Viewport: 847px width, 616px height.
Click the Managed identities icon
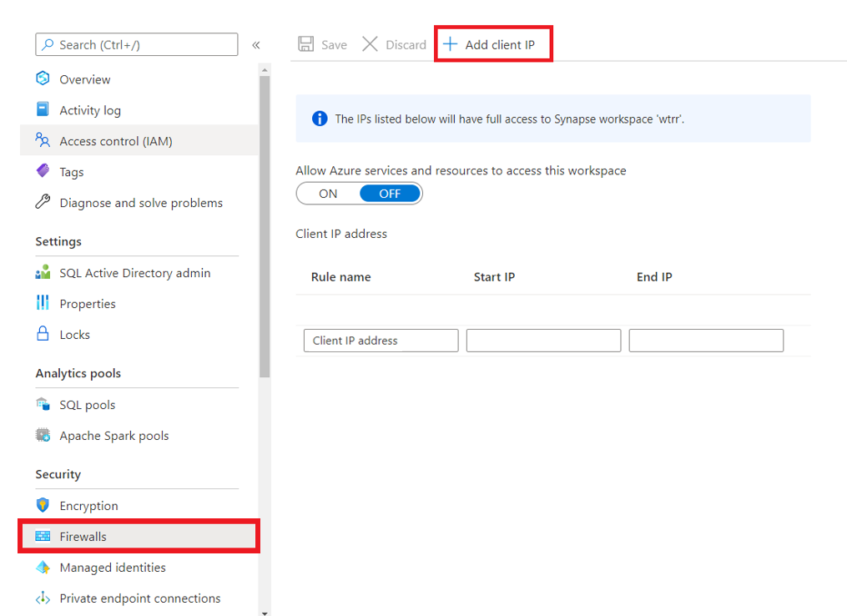click(43, 567)
